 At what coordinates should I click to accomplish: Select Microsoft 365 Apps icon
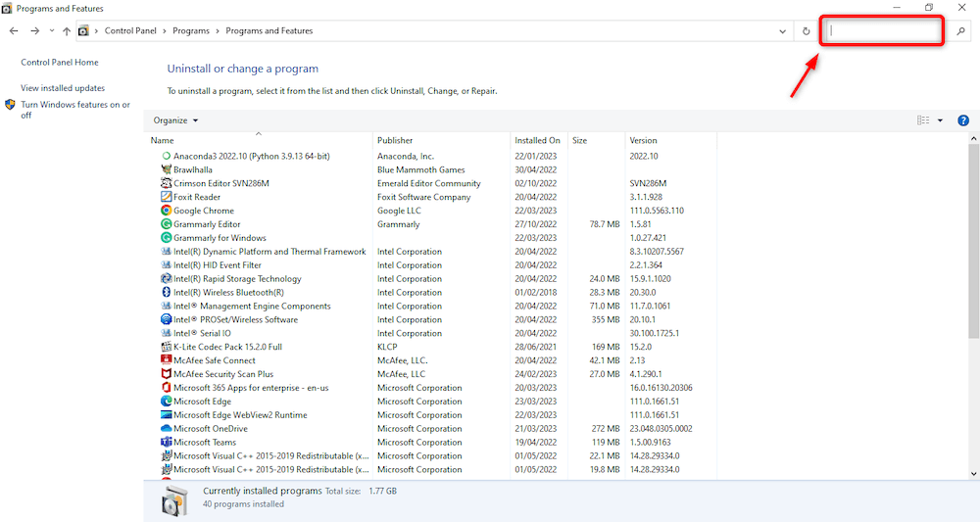(x=167, y=388)
